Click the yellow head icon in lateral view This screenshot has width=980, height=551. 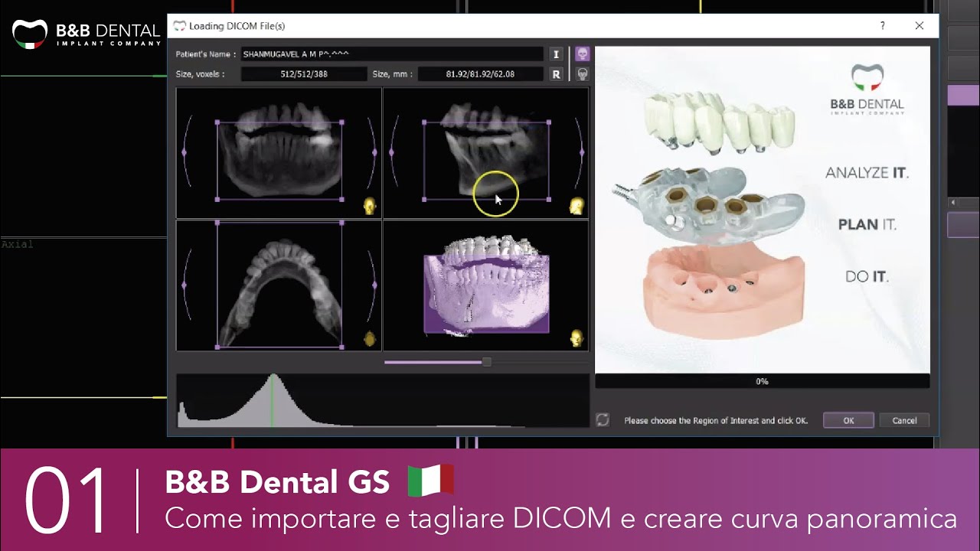pos(577,206)
